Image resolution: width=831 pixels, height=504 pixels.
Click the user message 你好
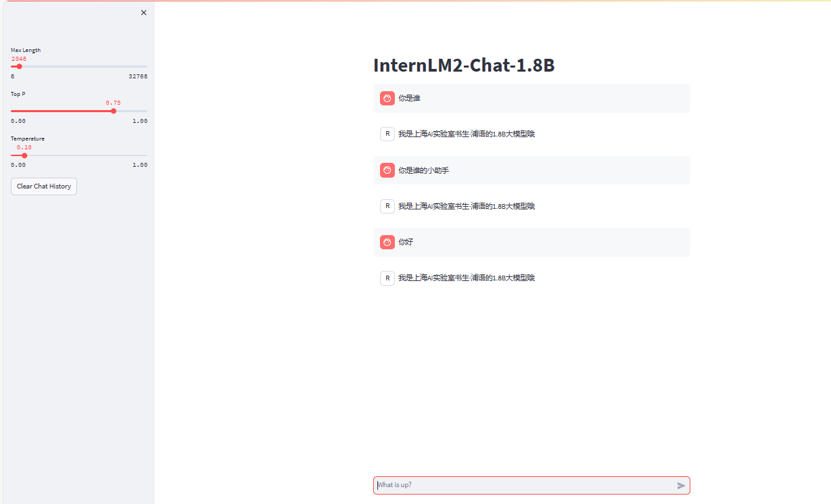(x=406, y=242)
